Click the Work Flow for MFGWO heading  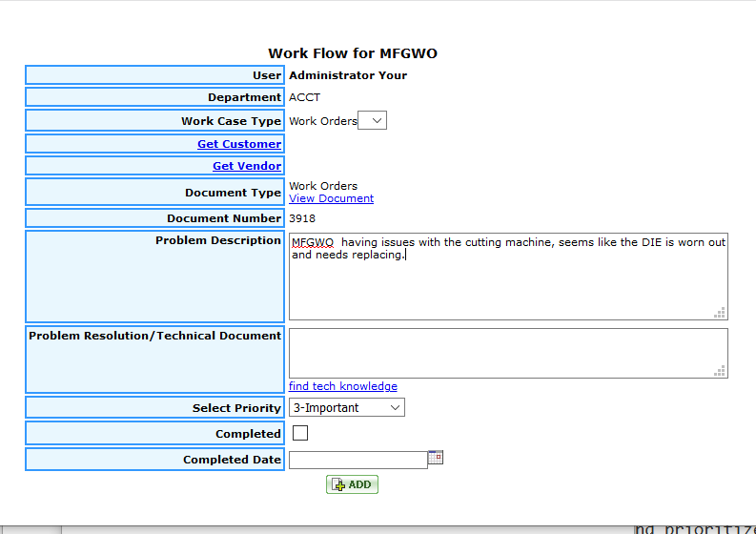click(353, 53)
